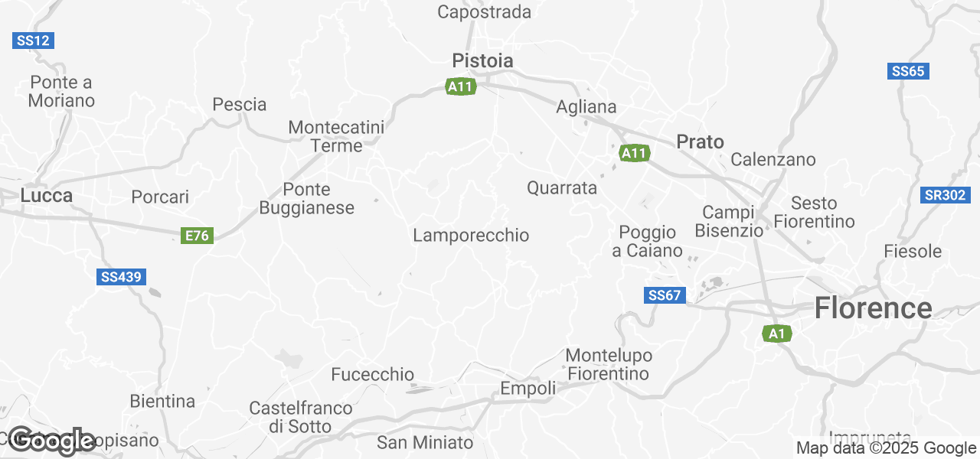The image size is (980, 459).
Task: Select the SS439 road shield icon
Action: pos(122,277)
